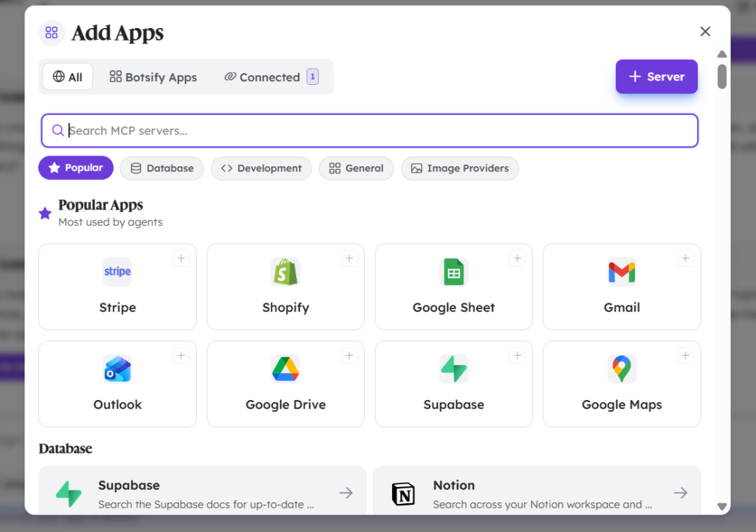Click the Shopify bag logo icon
Screen dimensions: 756x532
click(x=286, y=272)
